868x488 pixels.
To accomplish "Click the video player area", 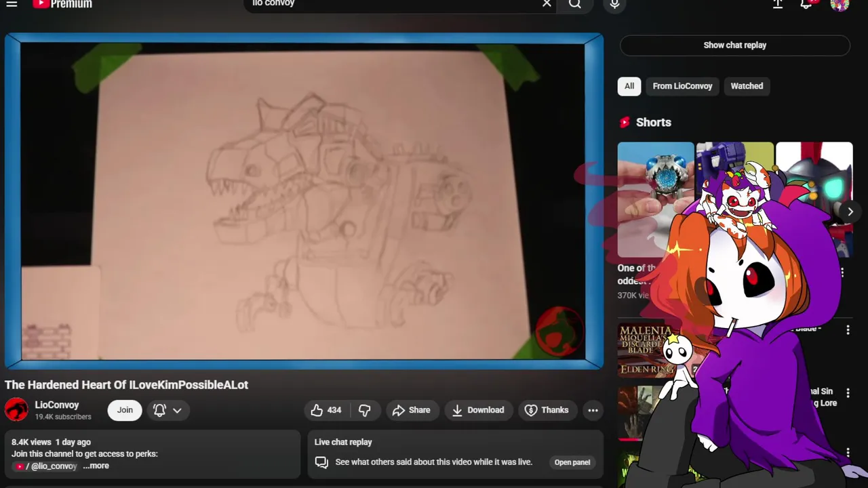I will [x=302, y=201].
